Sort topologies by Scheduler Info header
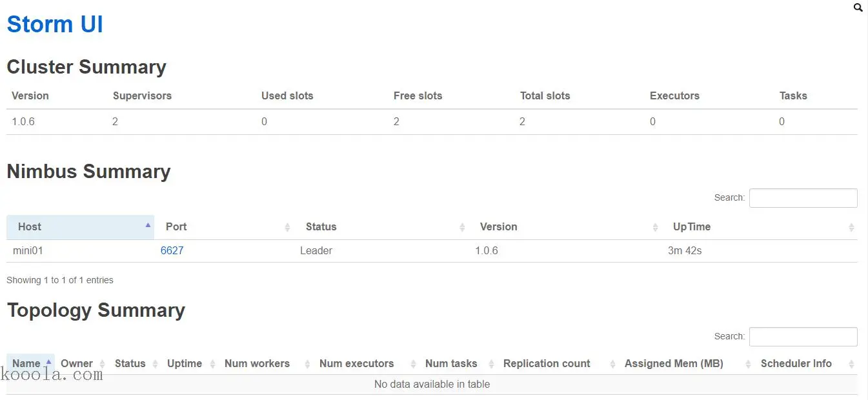Image resolution: width=868 pixels, height=400 pixels. 796,364
